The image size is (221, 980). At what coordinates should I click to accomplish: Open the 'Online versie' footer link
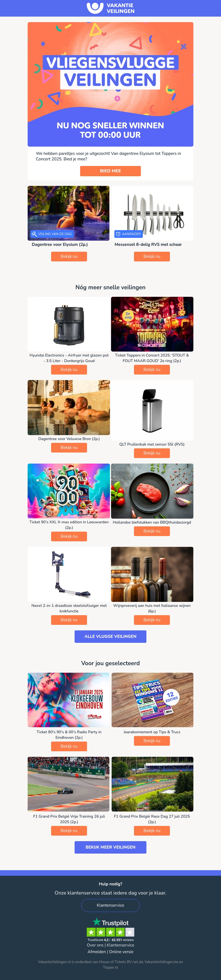coord(121,952)
